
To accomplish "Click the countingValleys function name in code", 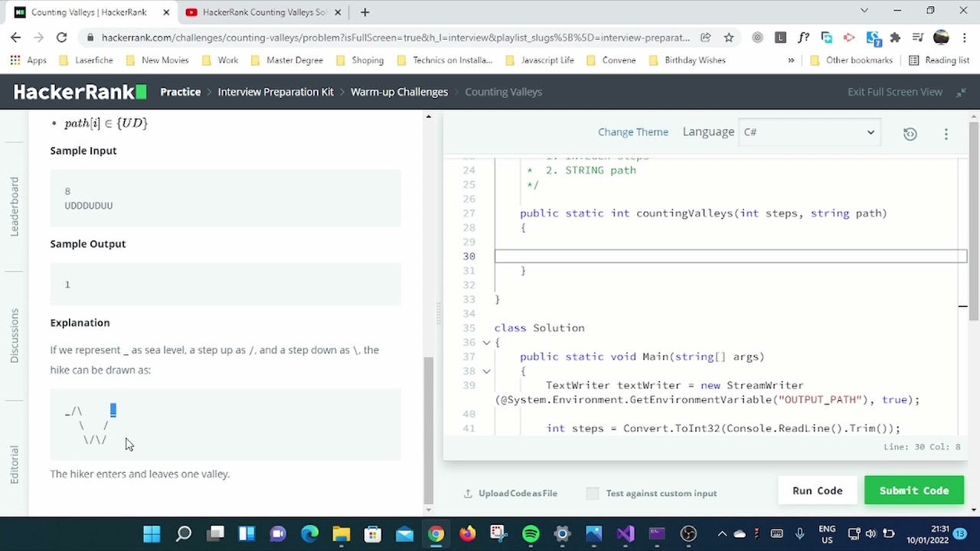I will pyautogui.click(x=684, y=214).
